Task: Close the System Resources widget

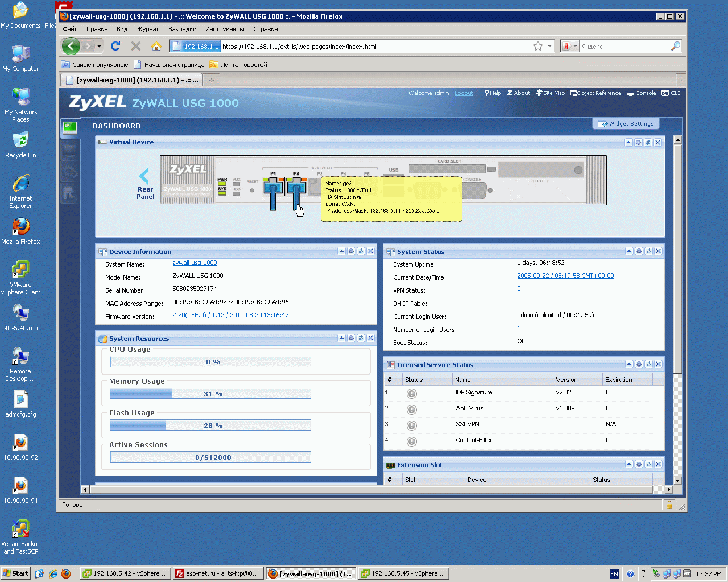Action: (370, 338)
